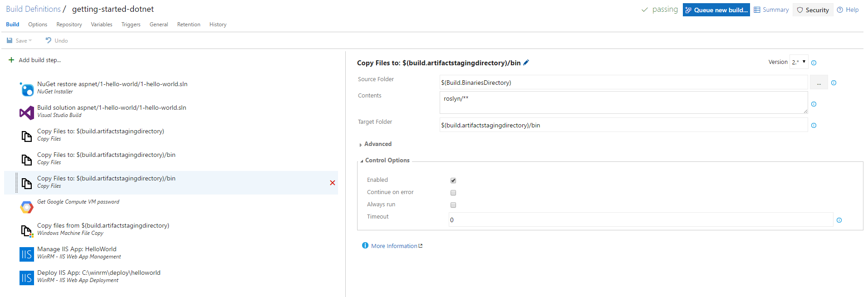Click the info icon next to Version
868x297 pixels.
814,63
